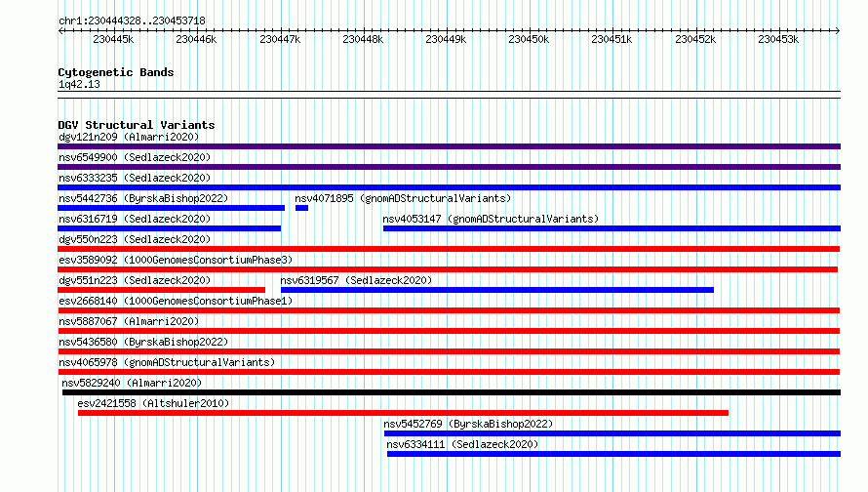Click the DGV Structural Variants track title
Screen dimensions: 868x492
(x=137, y=125)
